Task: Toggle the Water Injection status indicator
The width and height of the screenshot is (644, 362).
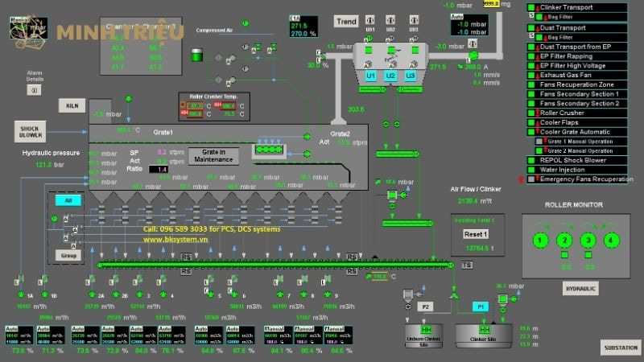Action: (x=531, y=169)
